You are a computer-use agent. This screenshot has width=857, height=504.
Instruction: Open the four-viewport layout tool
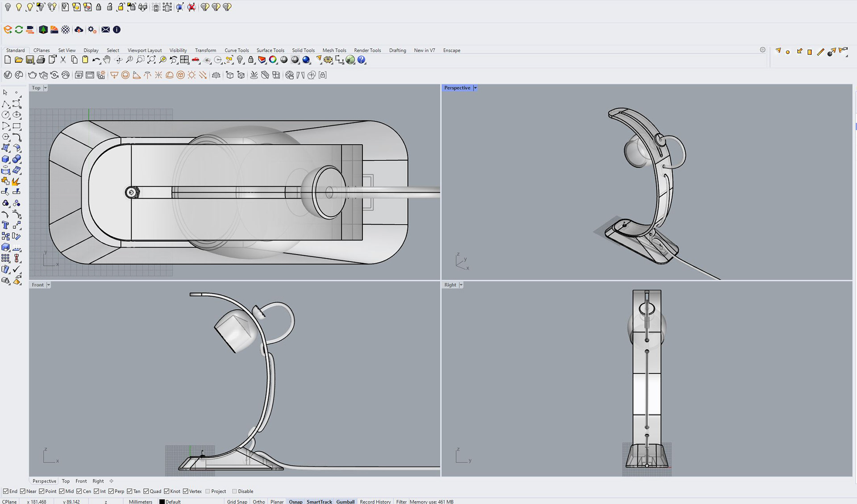pyautogui.click(x=184, y=60)
